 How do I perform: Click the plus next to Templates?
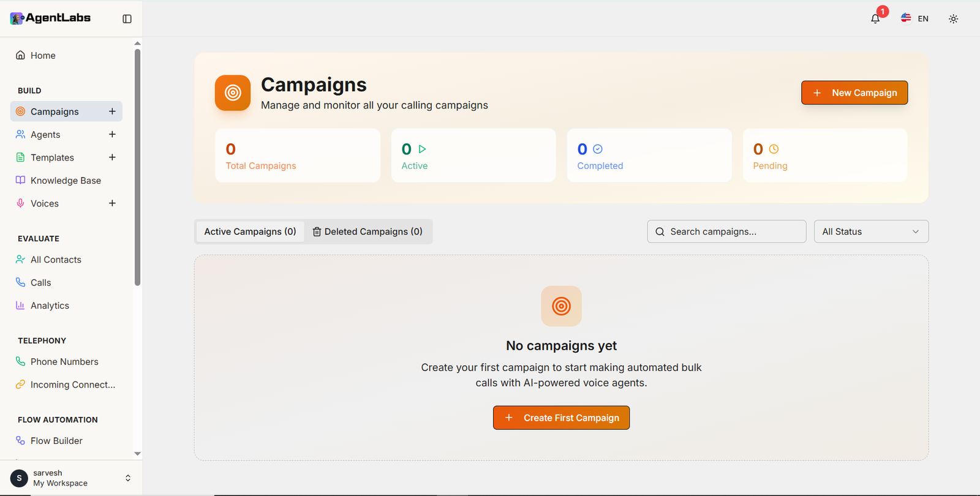[x=112, y=157]
